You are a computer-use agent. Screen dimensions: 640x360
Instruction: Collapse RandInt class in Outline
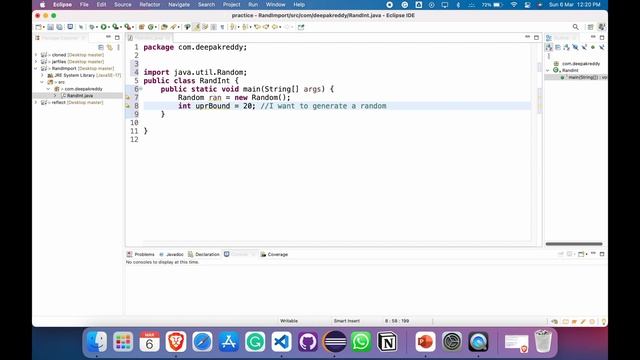pos(548,70)
